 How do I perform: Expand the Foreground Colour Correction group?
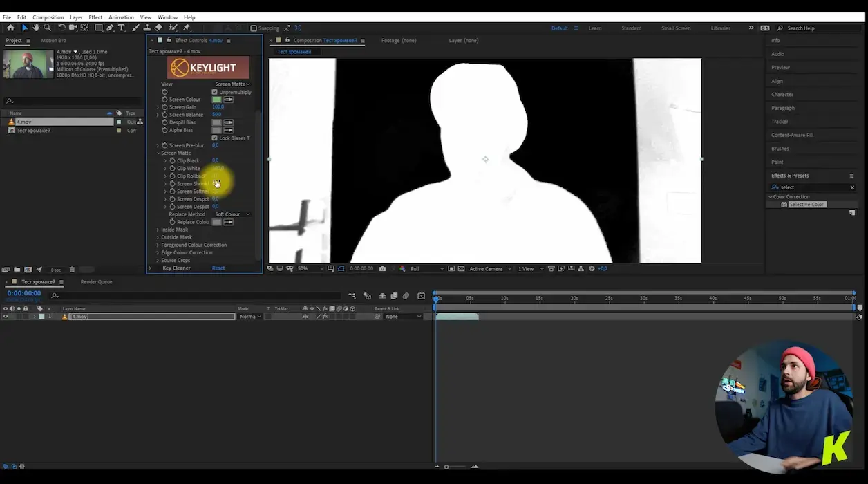coord(158,245)
